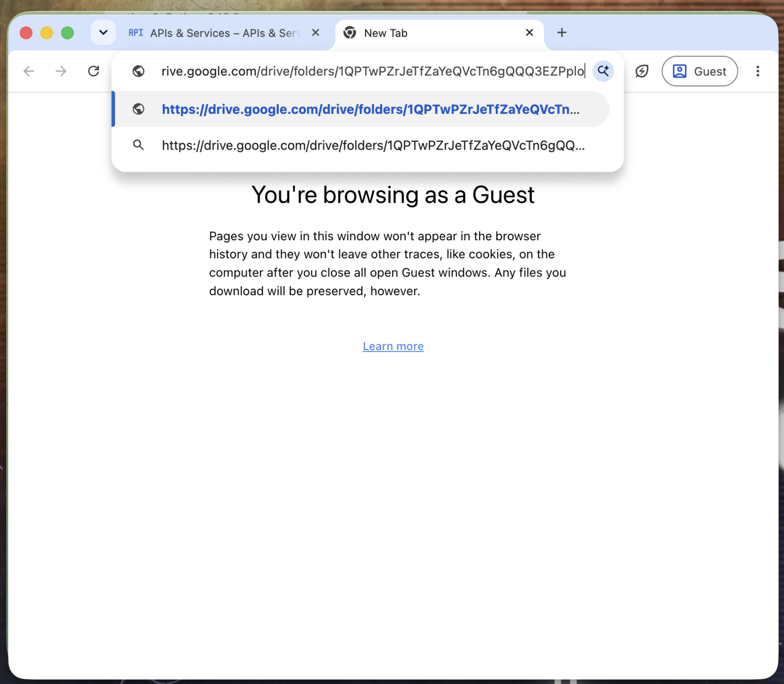Image resolution: width=784 pixels, height=684 pixels.
Task: Click the API favicon on first tab
Action: click(136, 33)
